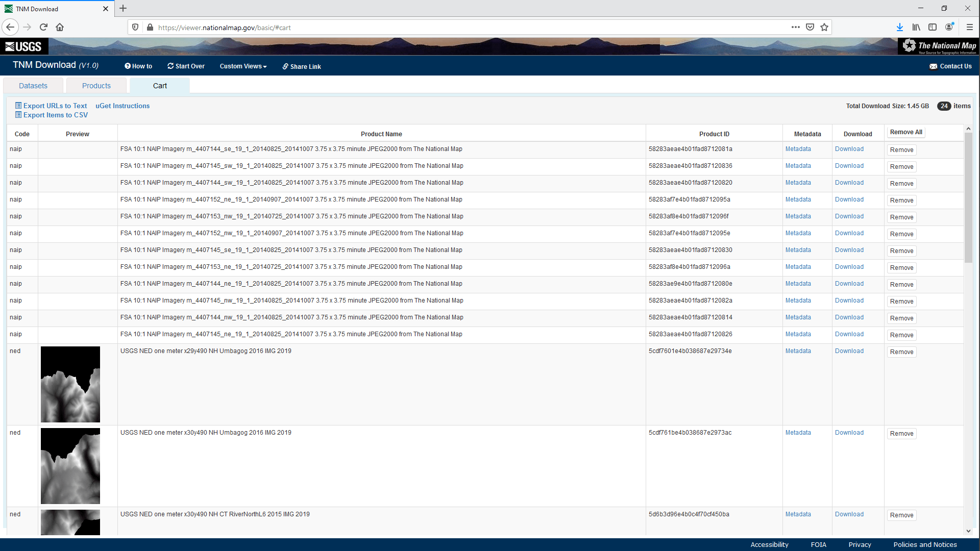This screenshot has height=551, width=980.
Task: Open Firefox downloads arrow panel
Action: click(x=900, y=28)
